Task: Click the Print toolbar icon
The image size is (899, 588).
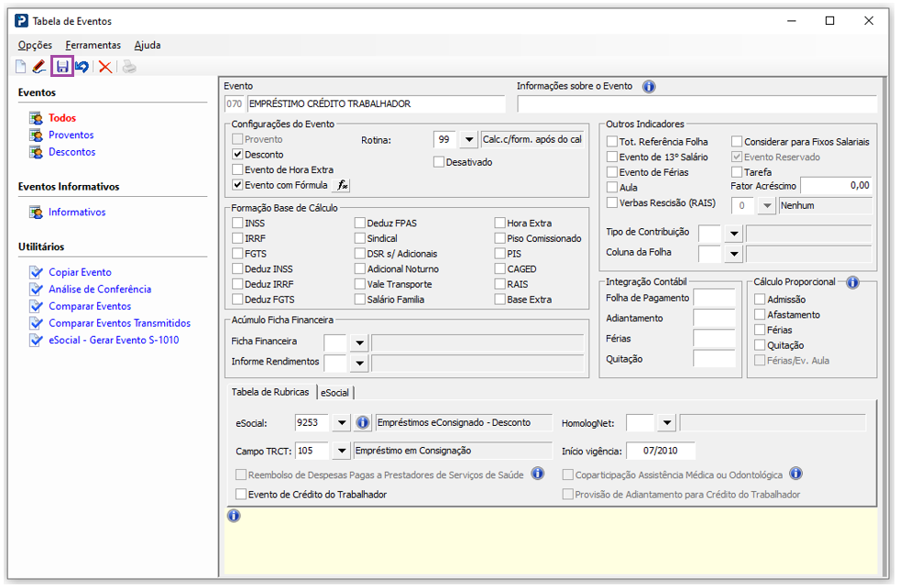Action: [129, 67]
